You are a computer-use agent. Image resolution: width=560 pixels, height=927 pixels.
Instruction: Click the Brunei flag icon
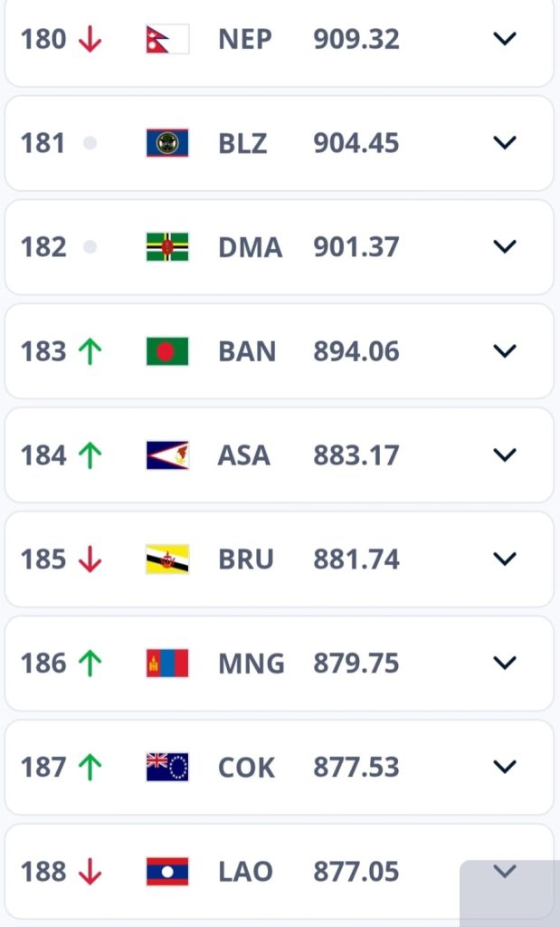(167, 559)
